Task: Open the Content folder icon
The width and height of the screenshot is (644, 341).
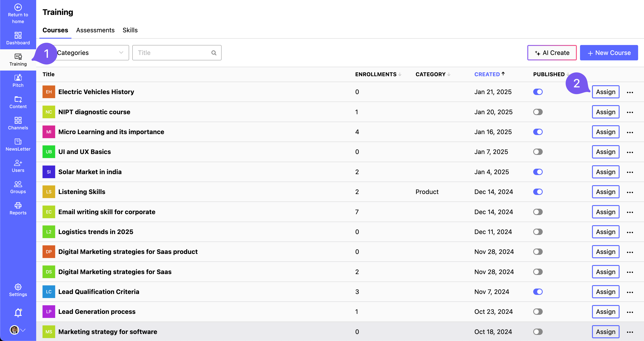Action: [x=18, y=99]
